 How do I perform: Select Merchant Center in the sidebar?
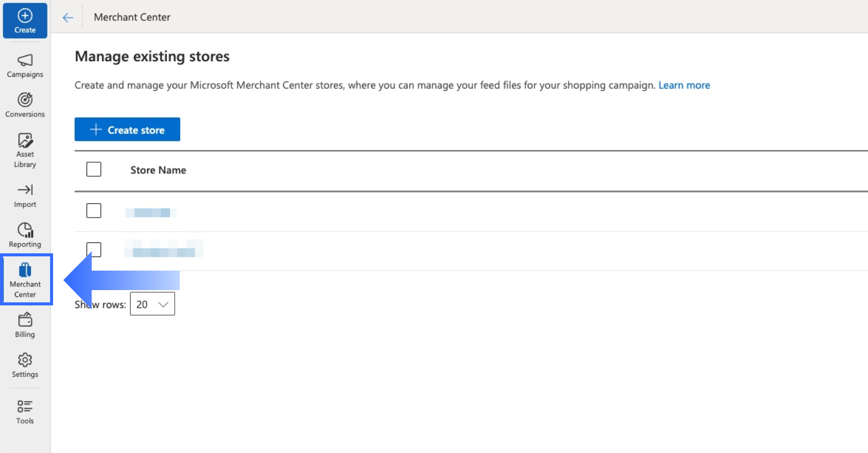pyautogui.click(x=25, y=279)
